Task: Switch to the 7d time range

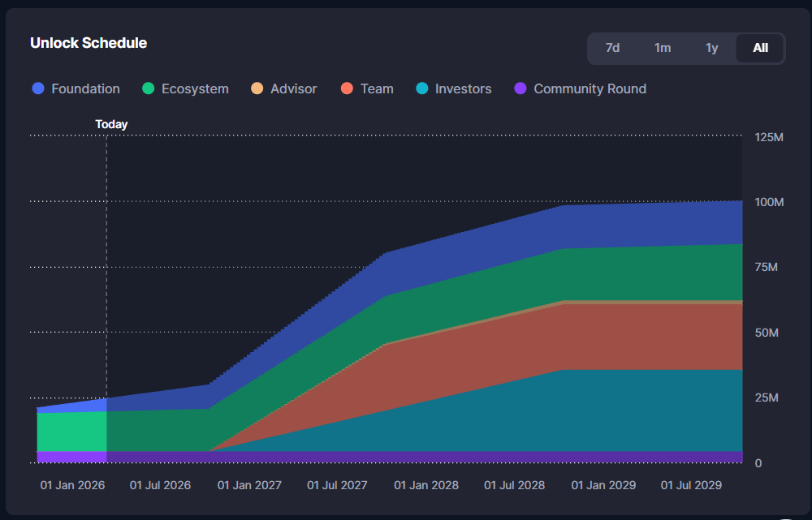Action: click(x=612, y=48)
